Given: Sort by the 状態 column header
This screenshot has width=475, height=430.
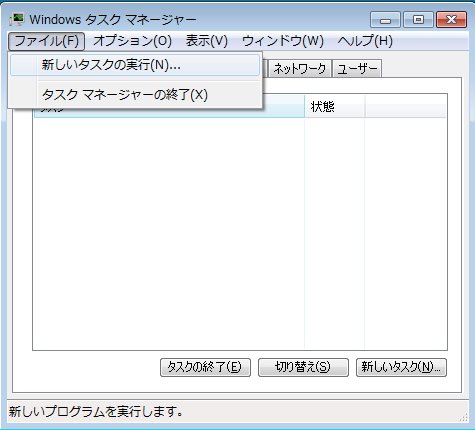Looking at the screenshot, I should pos(334,107).
